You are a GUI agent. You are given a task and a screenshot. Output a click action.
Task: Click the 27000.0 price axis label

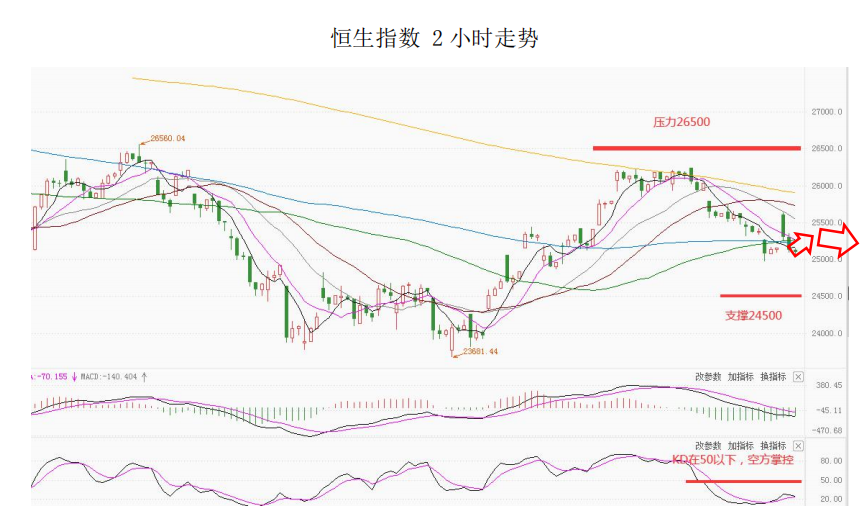(827, 112)
